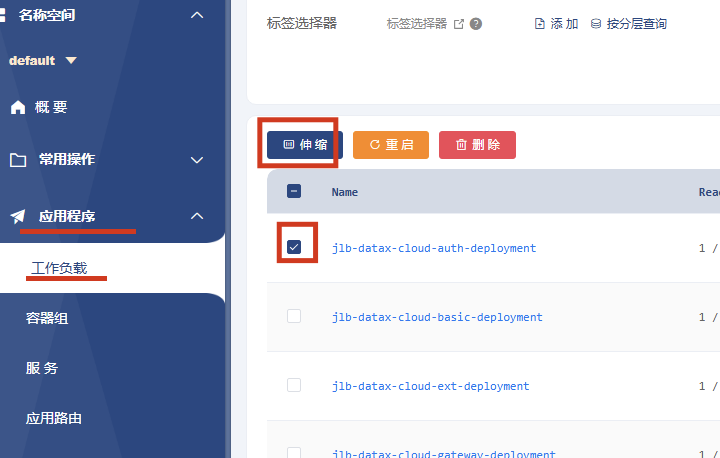
Task: Toggle the select-all checkbox in table header
Action: coord(294,191)
